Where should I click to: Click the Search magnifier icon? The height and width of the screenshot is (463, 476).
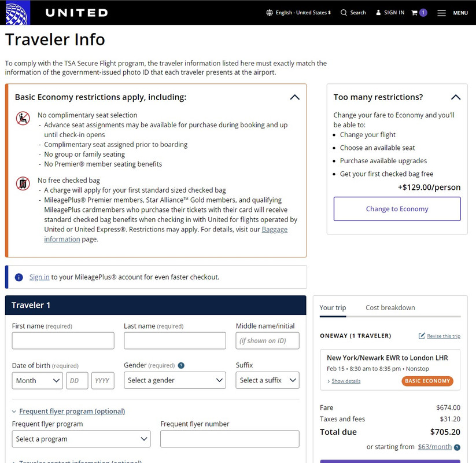click(344, 13)
